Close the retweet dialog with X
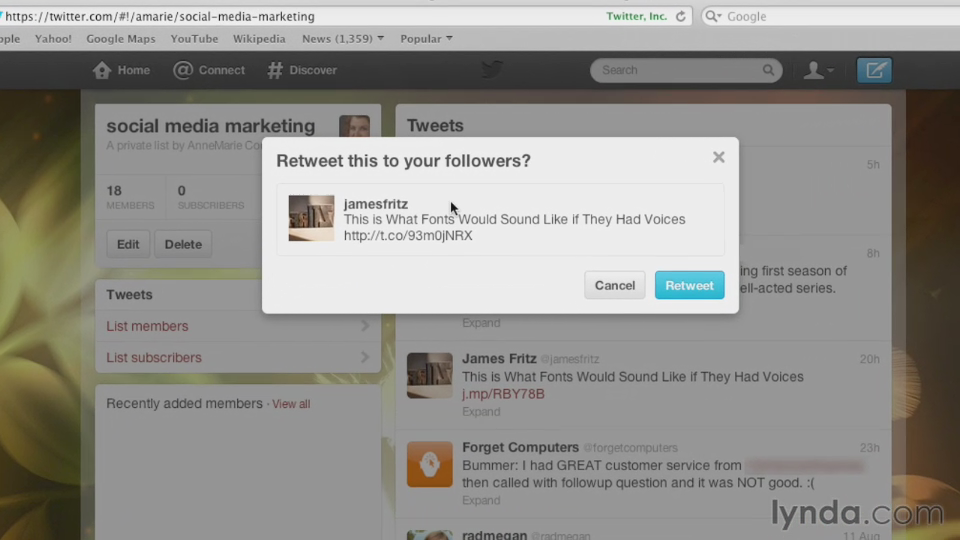 coord(718,157)
